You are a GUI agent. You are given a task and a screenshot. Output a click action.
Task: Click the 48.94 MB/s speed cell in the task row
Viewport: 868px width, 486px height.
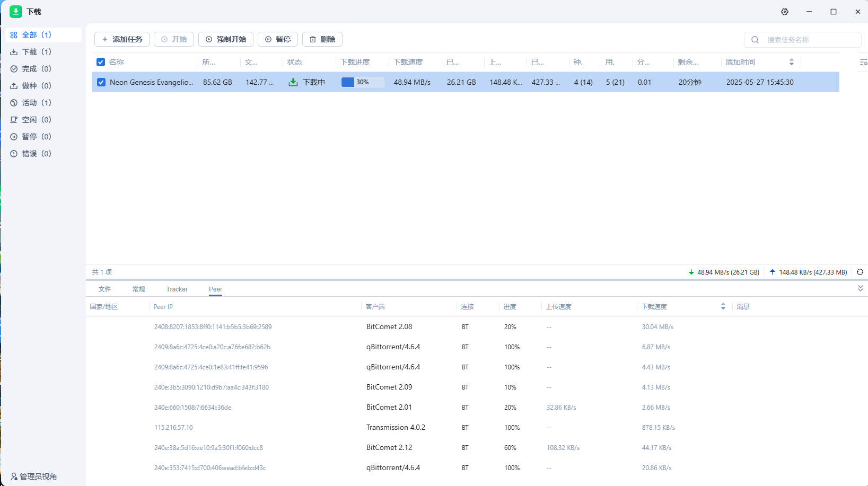pyautogui.click(x=412, y=82)
